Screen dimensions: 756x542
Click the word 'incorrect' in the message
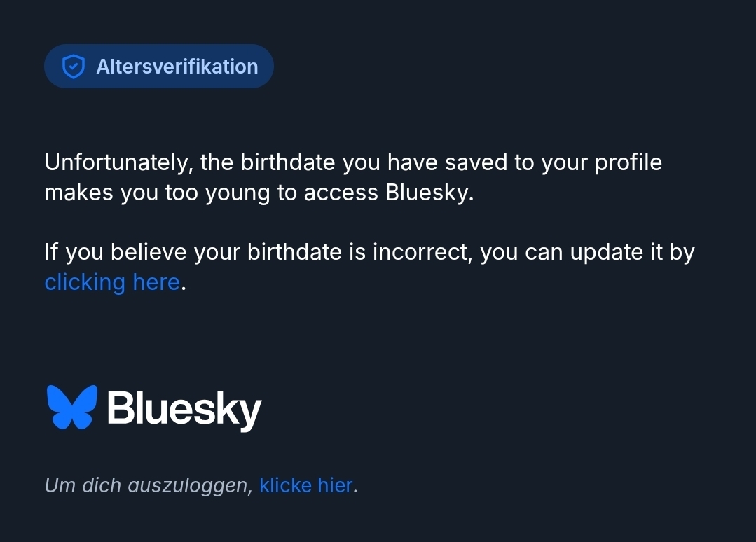(x=422, y=252)
